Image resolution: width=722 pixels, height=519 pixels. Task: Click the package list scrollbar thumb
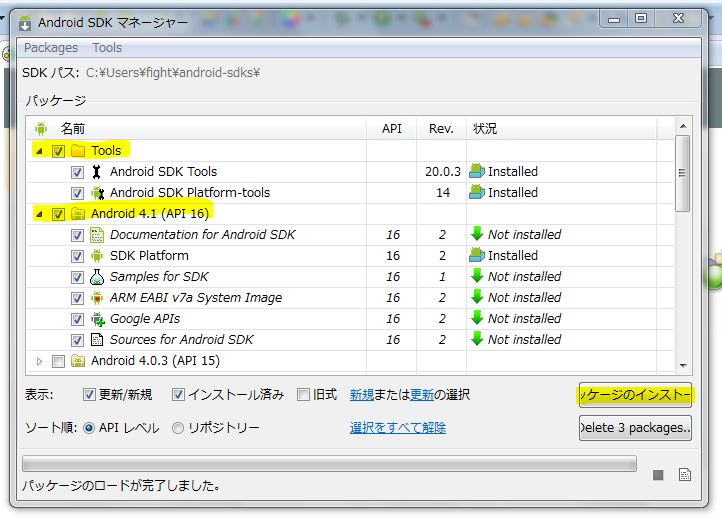tap(682, 173)
